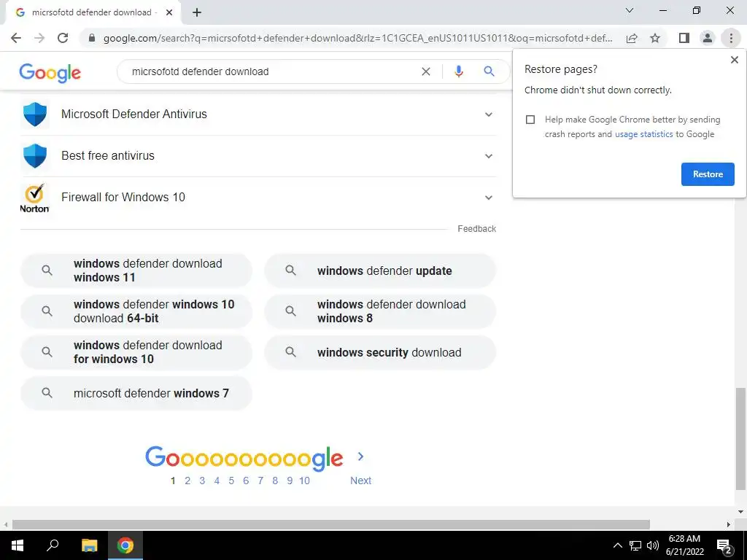Close the micrsofotd defender download tab
This screenshot has height=560, width=747.
(169, 12)
